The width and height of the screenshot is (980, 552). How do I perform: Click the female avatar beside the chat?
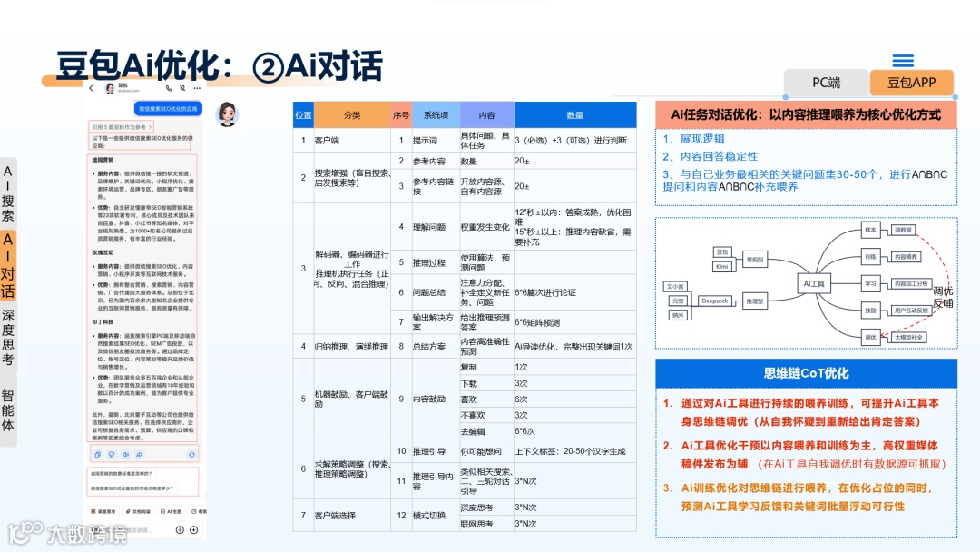click(227, 114)
